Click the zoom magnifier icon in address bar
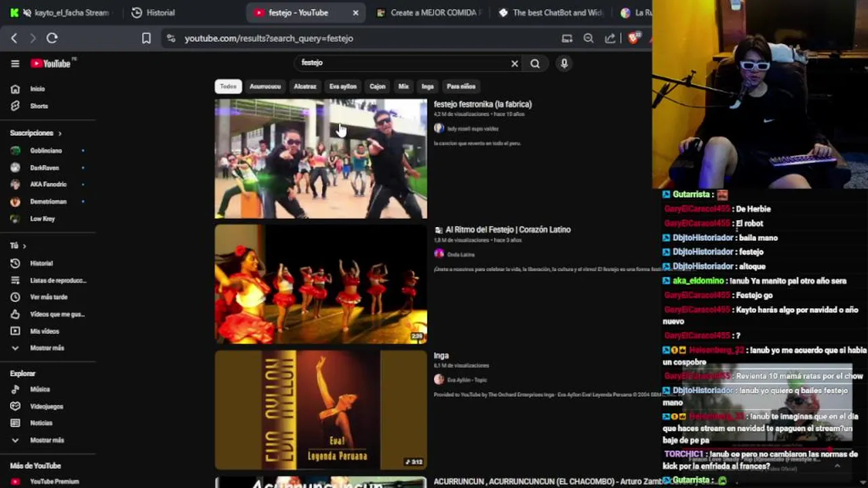The width and height of the screenshot is (868, 488). [x=589, y=39]
